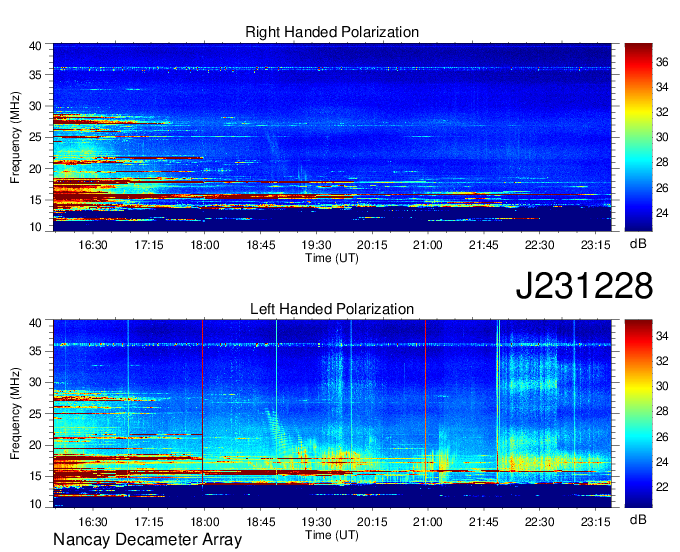This screenshot has width=680, height=552.
Task: Click the 18:45 time tick on top plot
Action: (x=261, y=245)
